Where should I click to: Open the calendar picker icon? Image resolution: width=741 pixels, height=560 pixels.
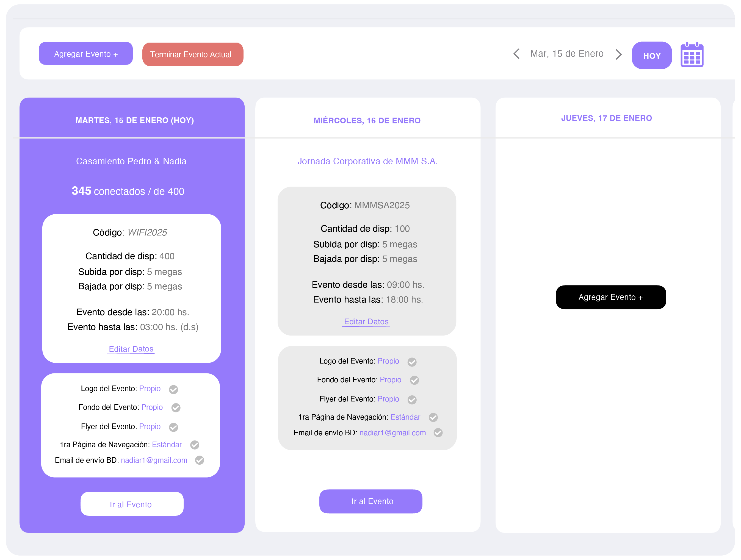(692, 55)
